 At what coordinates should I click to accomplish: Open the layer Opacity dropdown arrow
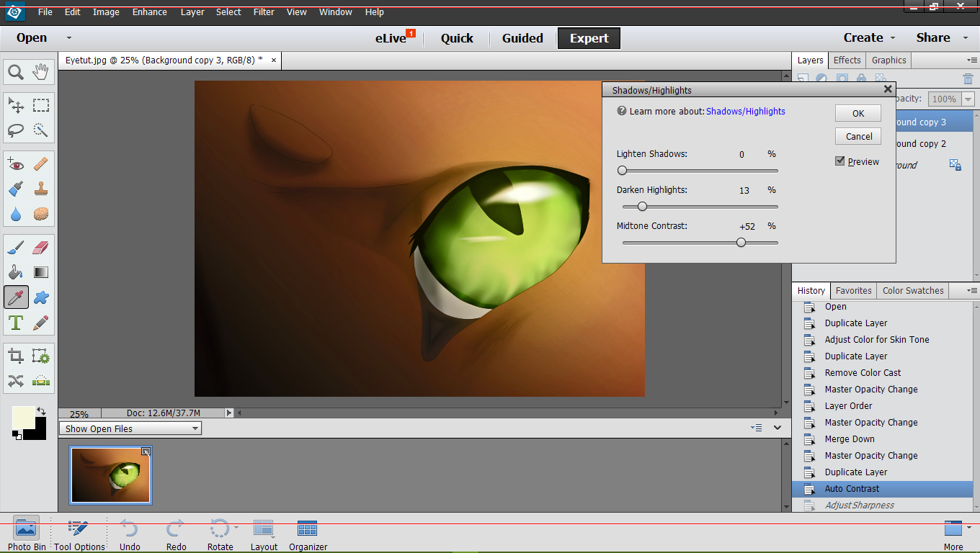pyautogui.click(x=968, y=99)
